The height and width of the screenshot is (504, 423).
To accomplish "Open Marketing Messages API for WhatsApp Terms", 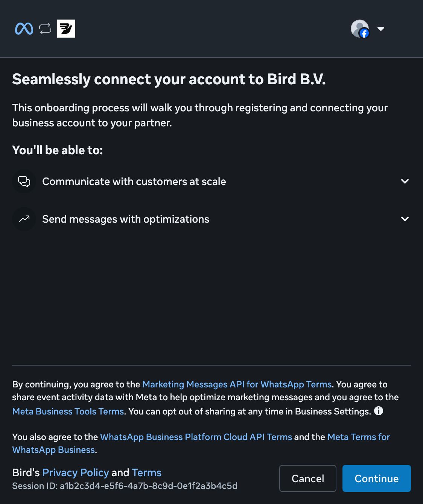I will pyautogui.click(x=237, y=384).
